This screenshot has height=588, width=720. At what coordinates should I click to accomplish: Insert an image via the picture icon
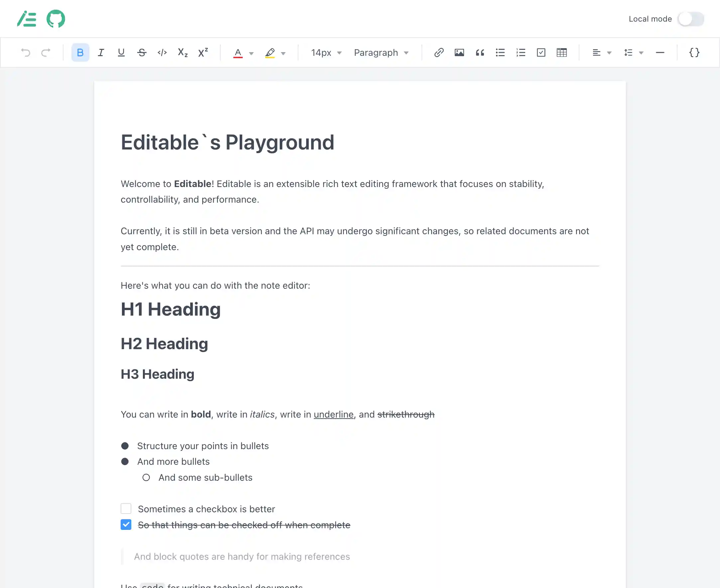[459, 52]
